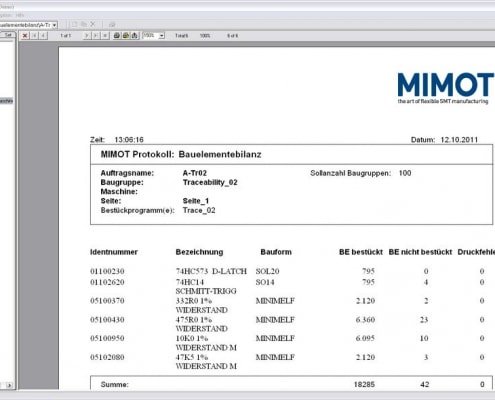
Task: Click the Bestückprogramm value Trace_02
Action: coord(199,210)
